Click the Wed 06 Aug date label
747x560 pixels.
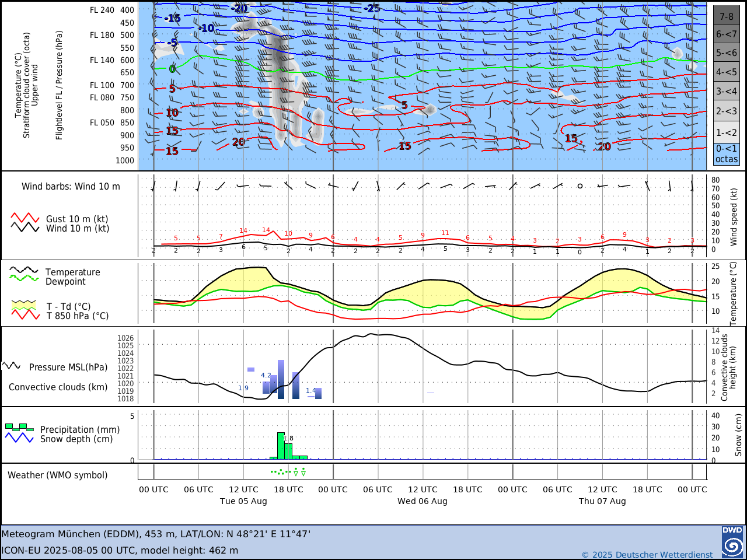point(423,501)
